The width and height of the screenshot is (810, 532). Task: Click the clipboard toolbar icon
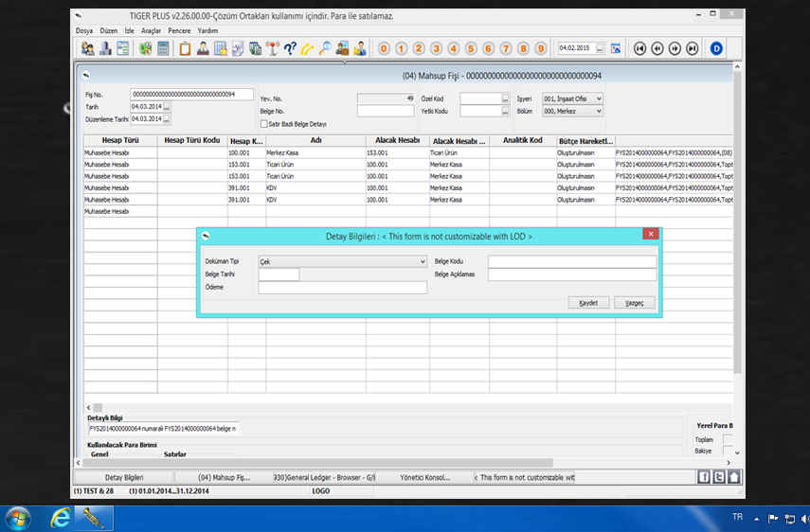pyautogui.click(x=185, y=48)
